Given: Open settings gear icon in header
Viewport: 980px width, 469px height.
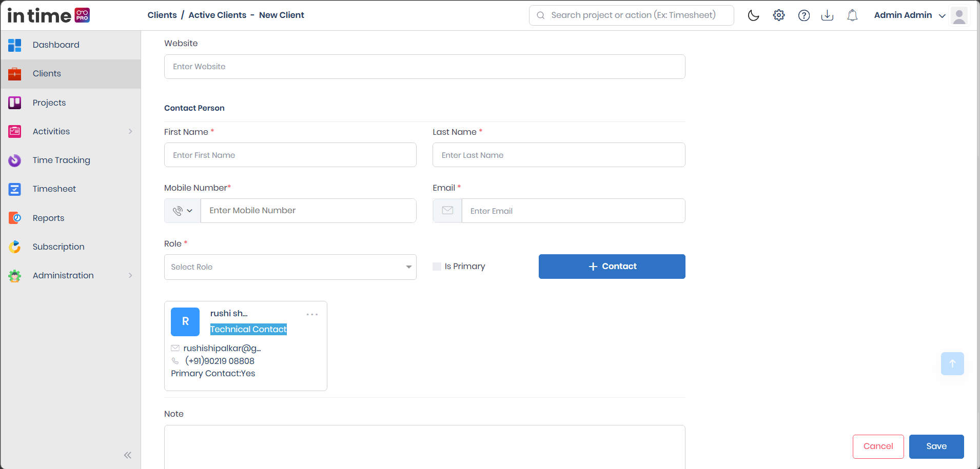Looking at the screenshot, I should [x=779, y=15].
